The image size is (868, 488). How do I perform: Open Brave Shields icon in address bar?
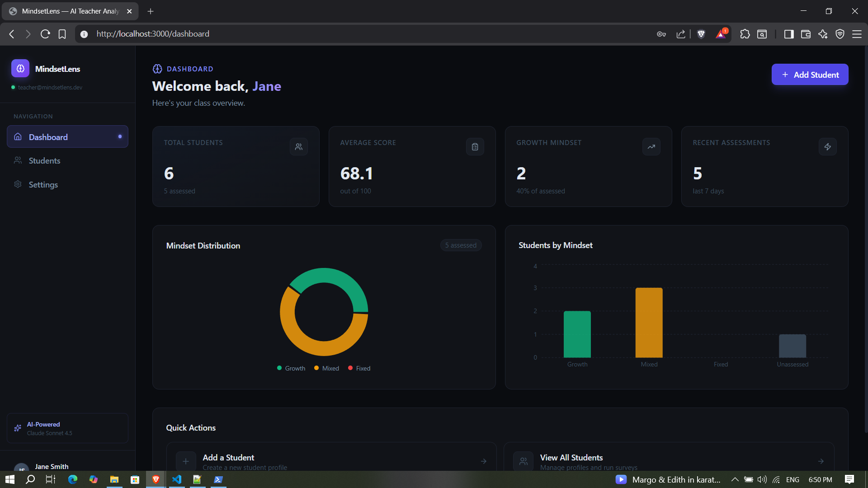701,34
